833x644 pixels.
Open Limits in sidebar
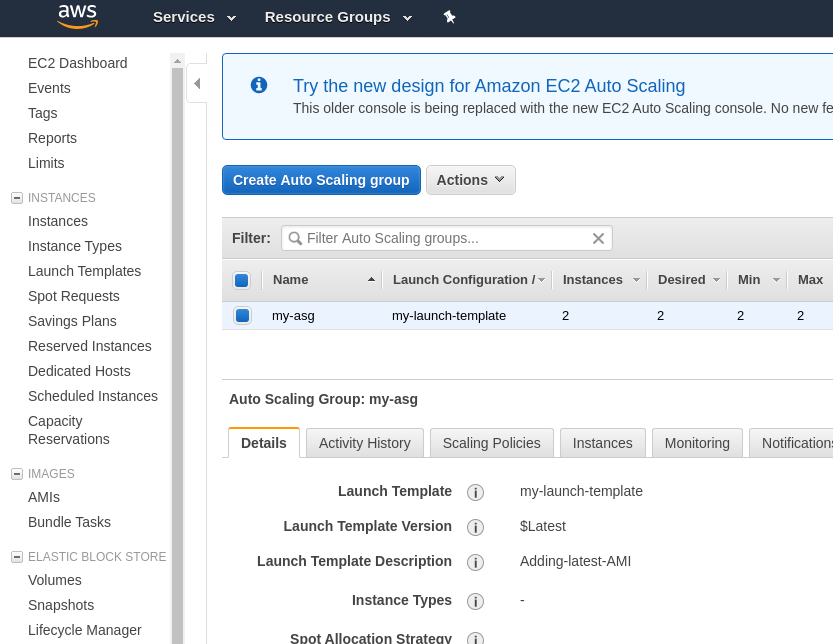click(46, 163)
